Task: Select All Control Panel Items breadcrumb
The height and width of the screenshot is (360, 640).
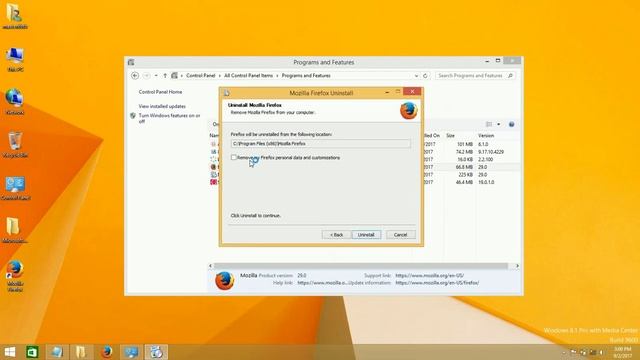Action: [249, 76]
